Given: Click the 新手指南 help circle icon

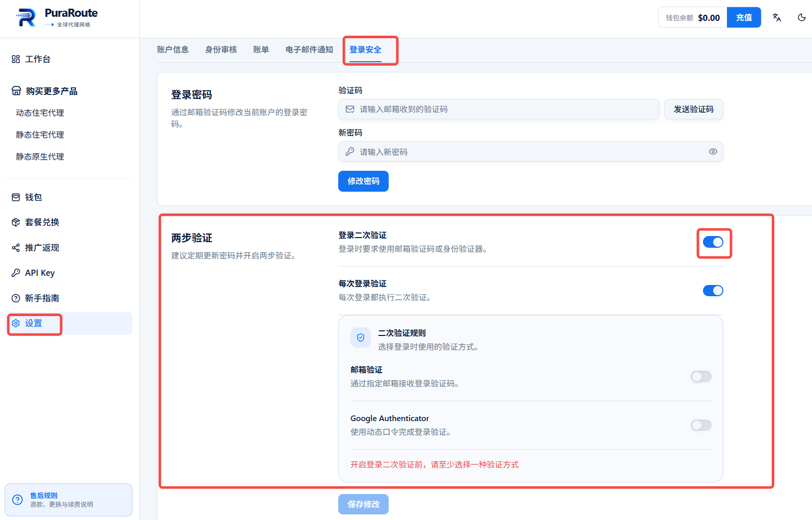Looking at the screenshot, I should pos(16,298).
